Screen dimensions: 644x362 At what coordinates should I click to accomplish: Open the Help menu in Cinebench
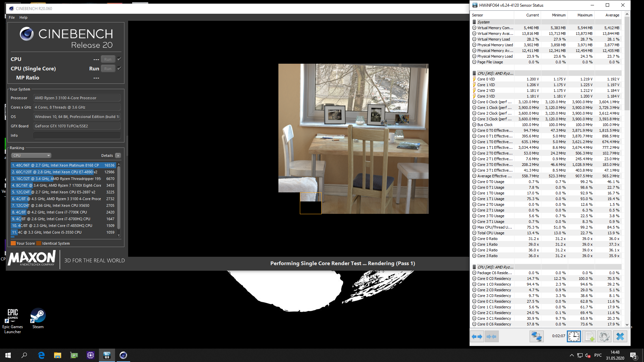(23, 17)
